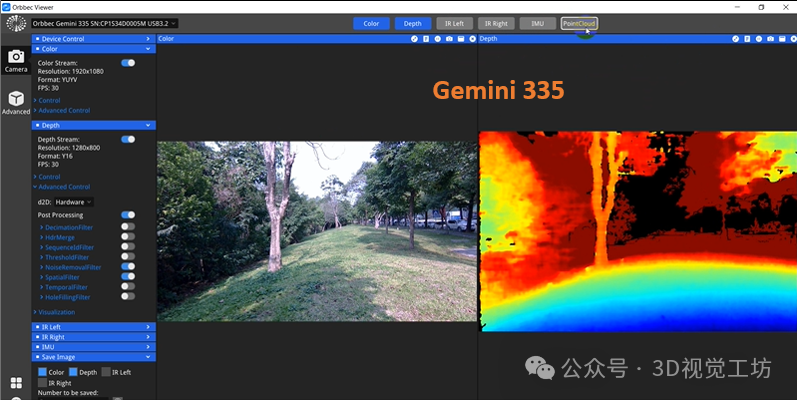This screenshot has height=400, width=797.
Task: Disable the SpatialFilter switch
Action: (128, 276)
